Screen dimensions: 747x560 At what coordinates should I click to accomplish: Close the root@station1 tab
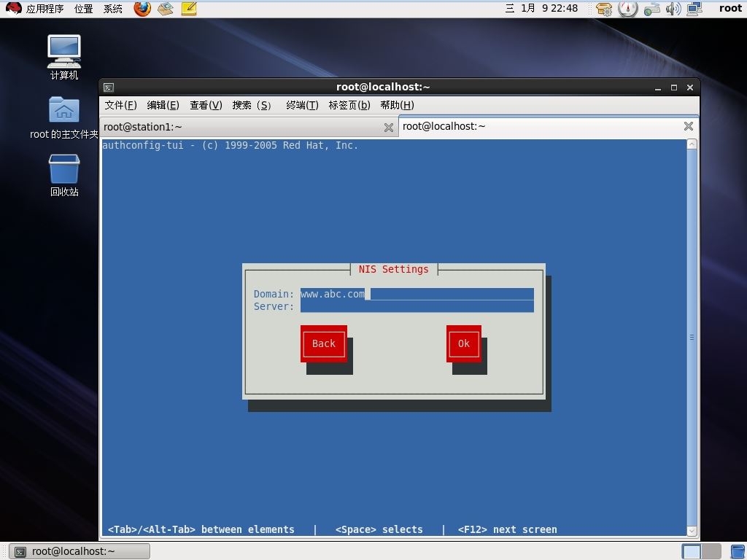coord(389,128)
